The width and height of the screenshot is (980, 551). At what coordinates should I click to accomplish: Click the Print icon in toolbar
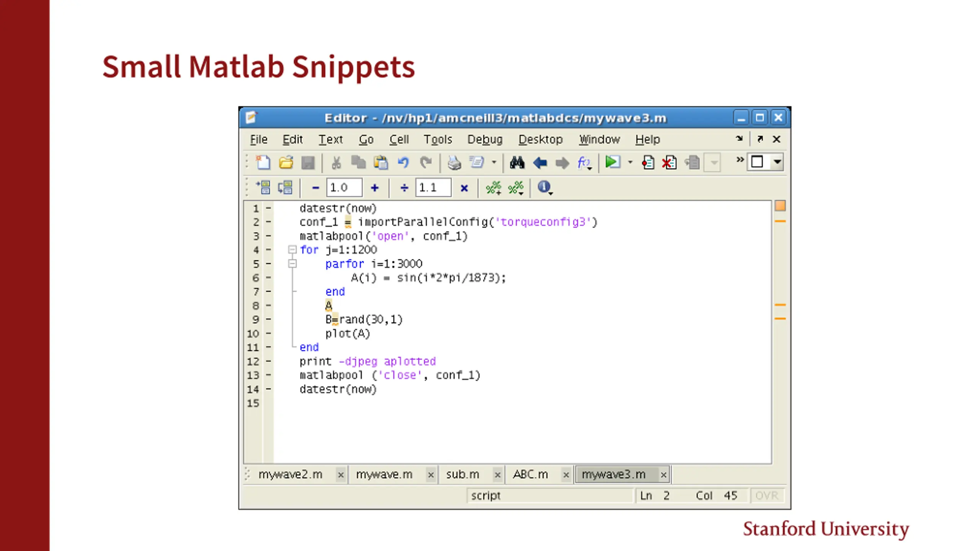[x=454, y=163]
